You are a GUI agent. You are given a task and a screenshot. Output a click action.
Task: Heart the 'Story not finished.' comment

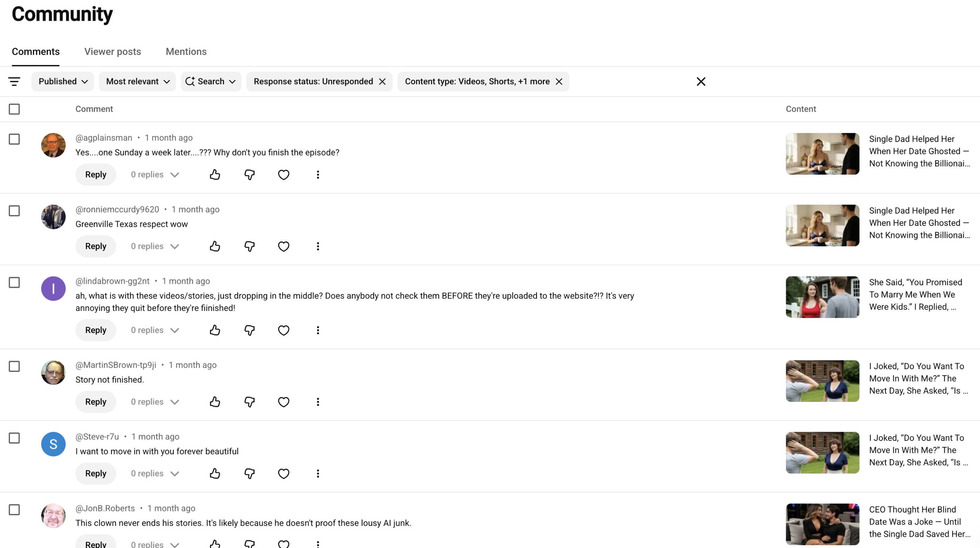[283, 402]
